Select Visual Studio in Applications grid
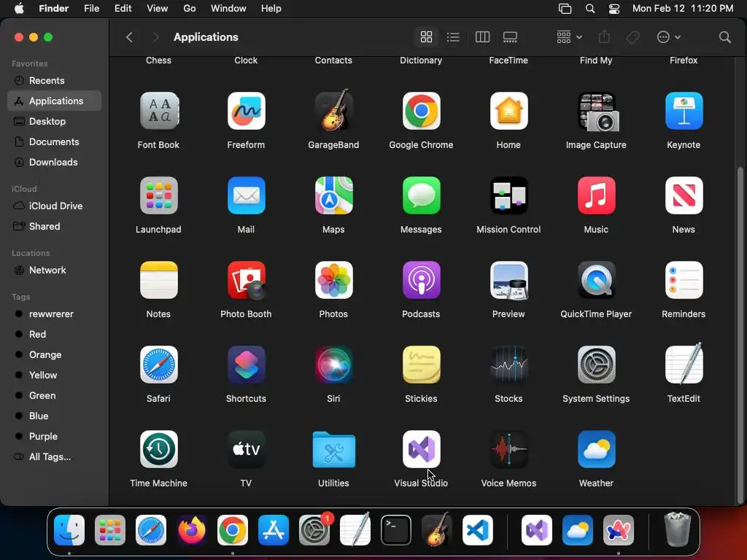This screenshot has height=560, width=747. pyautogui.click(x=421, y=449)
